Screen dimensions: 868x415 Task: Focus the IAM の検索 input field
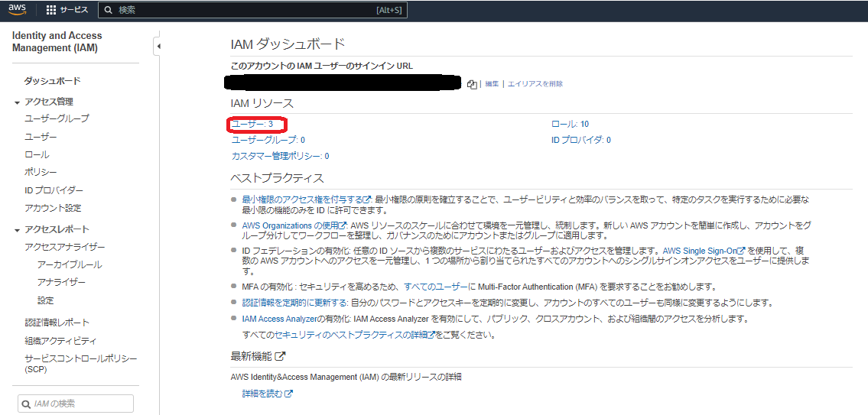(x=76, y=404)
